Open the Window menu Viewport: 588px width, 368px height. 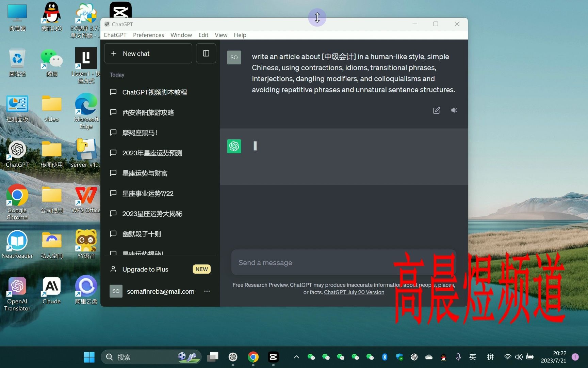pyautogui.click(x=181, y=35)
